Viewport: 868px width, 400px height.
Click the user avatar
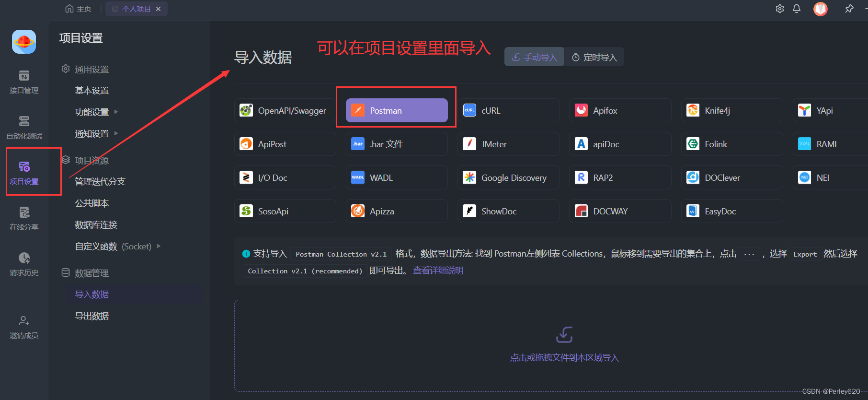821,9
